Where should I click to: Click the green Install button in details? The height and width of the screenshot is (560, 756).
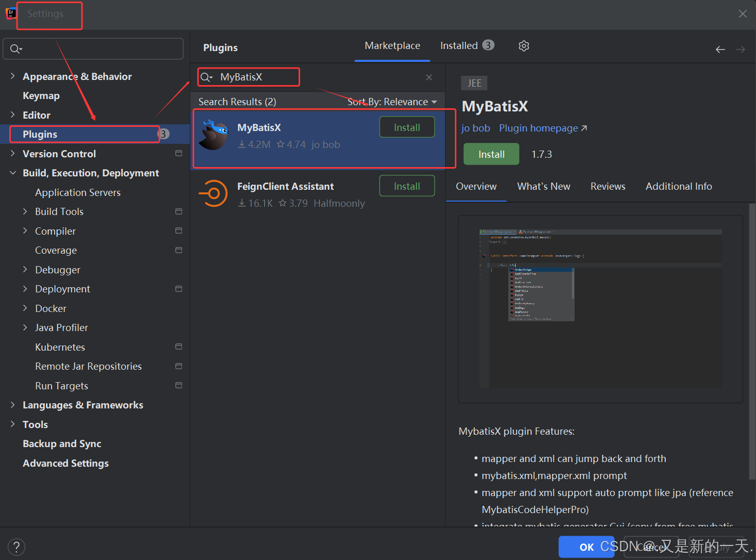[491, 154]
